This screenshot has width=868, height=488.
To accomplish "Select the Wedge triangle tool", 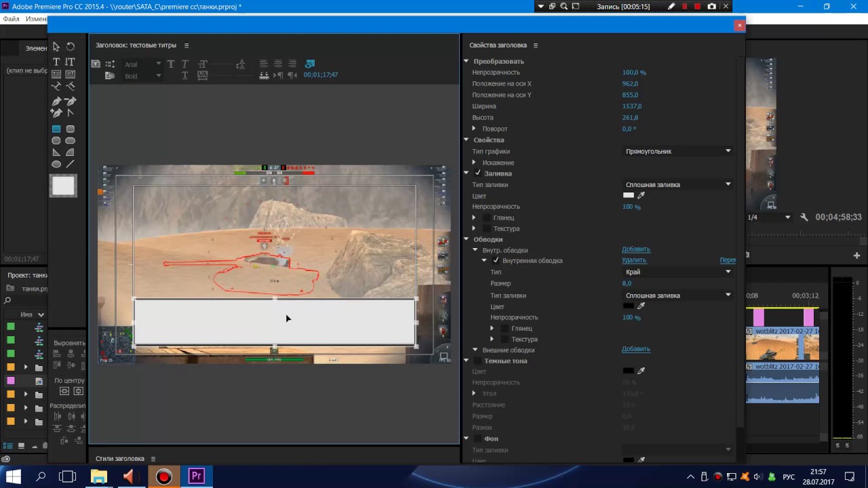I will [56, 152].
